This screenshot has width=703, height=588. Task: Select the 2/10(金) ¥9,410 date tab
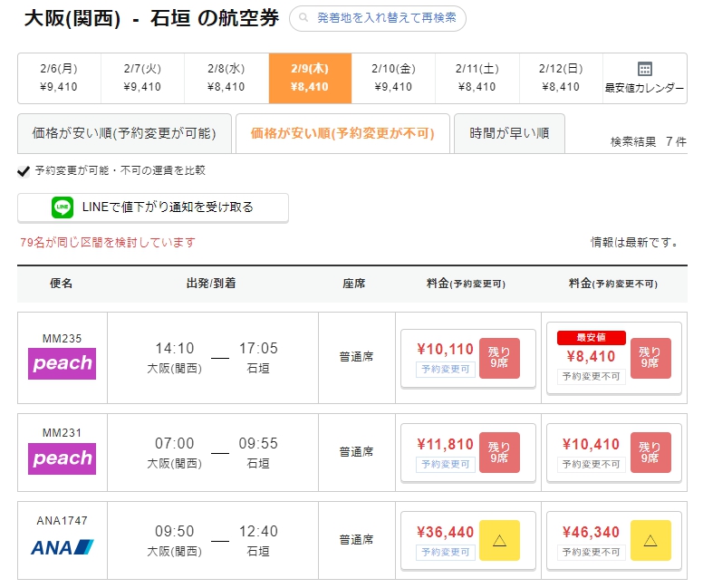(x=393, y=78)
